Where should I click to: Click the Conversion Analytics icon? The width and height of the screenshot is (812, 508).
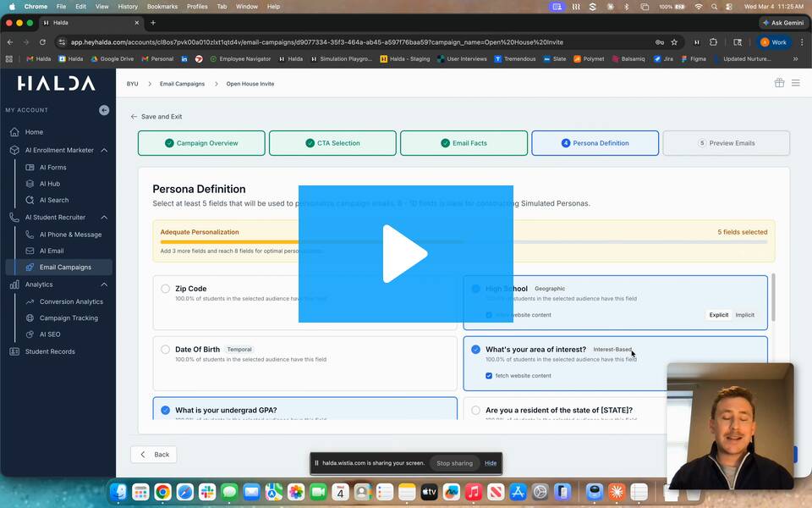pos(30,301)
